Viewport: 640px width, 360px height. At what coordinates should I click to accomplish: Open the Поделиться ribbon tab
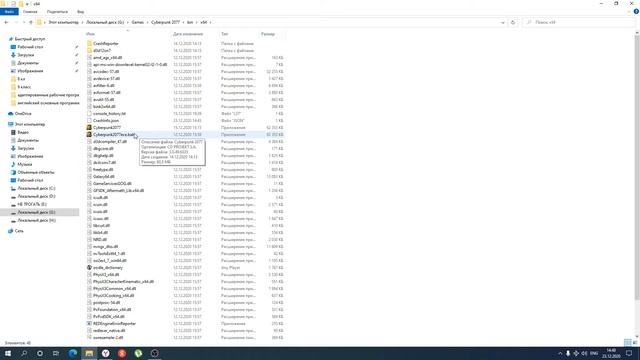point(57,12)
